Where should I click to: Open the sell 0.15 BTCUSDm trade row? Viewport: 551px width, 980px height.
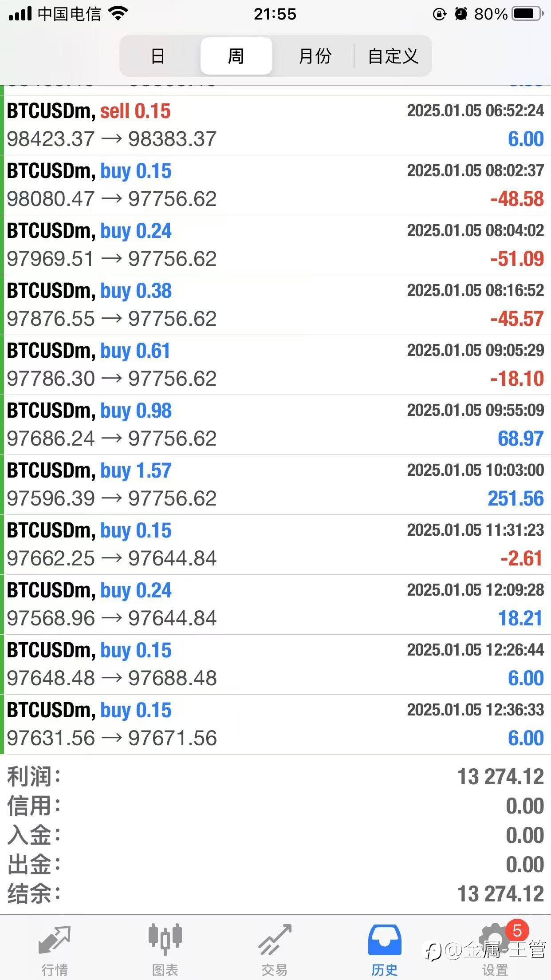point(275,125)
